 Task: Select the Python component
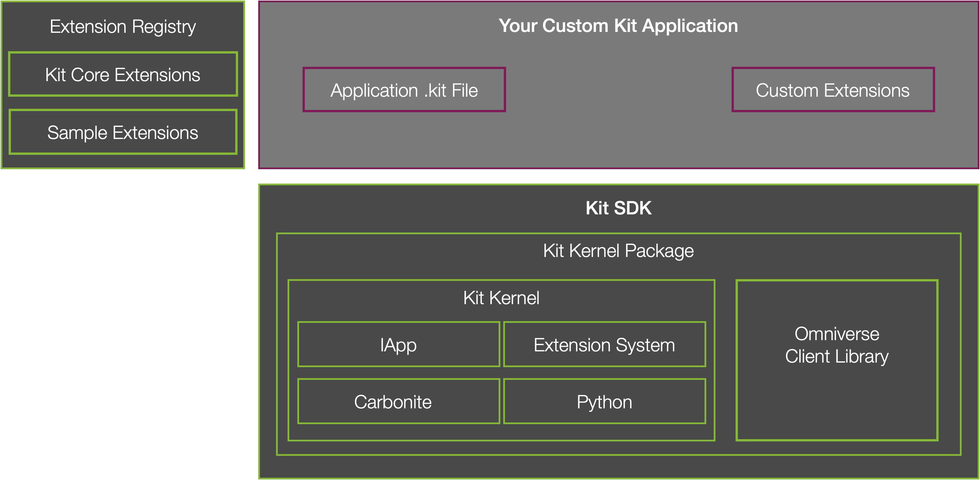coord(604,401)
